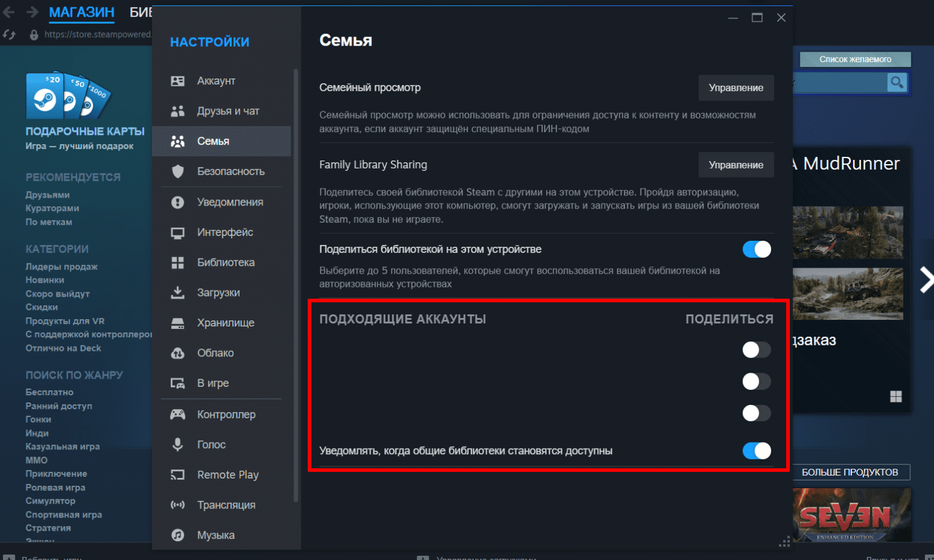This screenshot has width=934, height=560.
Task: Click the store search magnifier icon
Action: (x=896, y=82)
